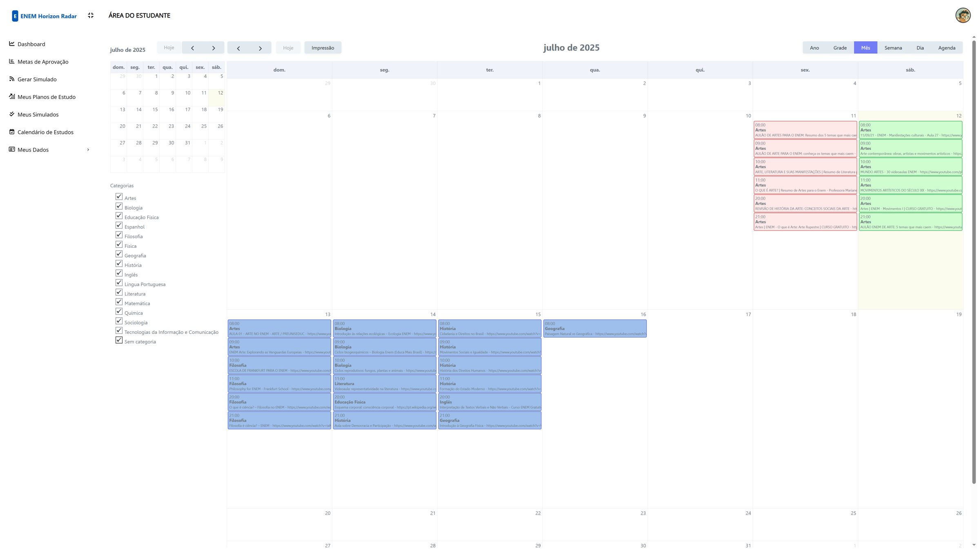Screen dimensions: 980x551
Task: Go to previous month in mini calendar
Action: click(192, 48)
